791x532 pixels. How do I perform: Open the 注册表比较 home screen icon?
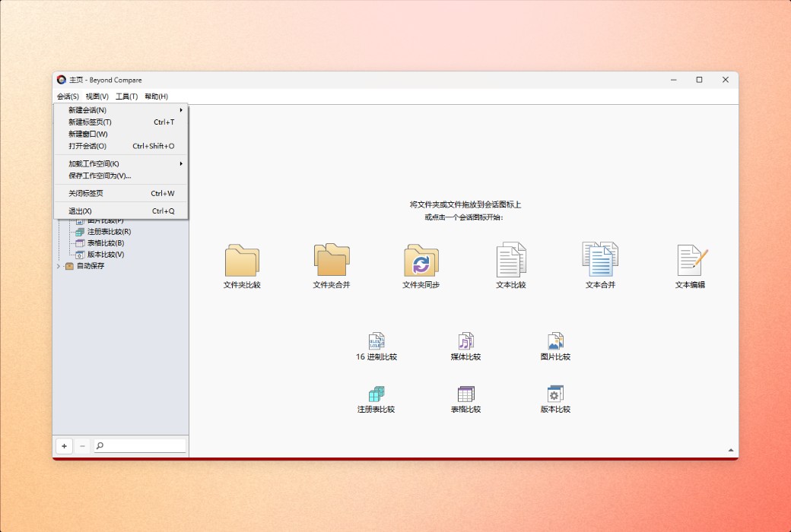(x=376, y=399)
